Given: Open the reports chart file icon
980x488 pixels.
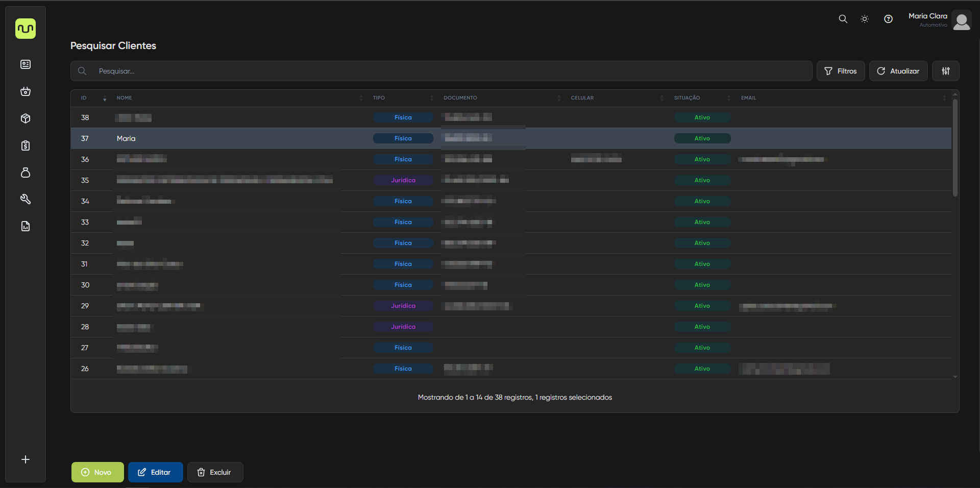Looking at the screenshot, I should point(26,226).
